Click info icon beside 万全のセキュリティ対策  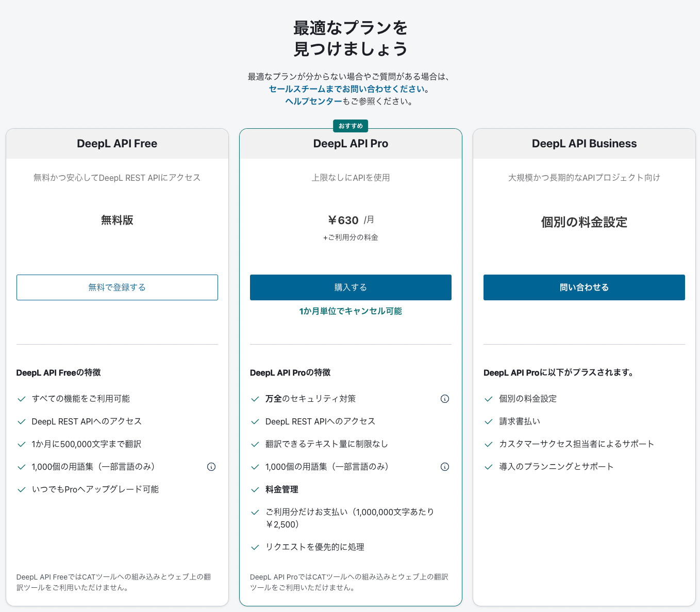tap(445, 399)
